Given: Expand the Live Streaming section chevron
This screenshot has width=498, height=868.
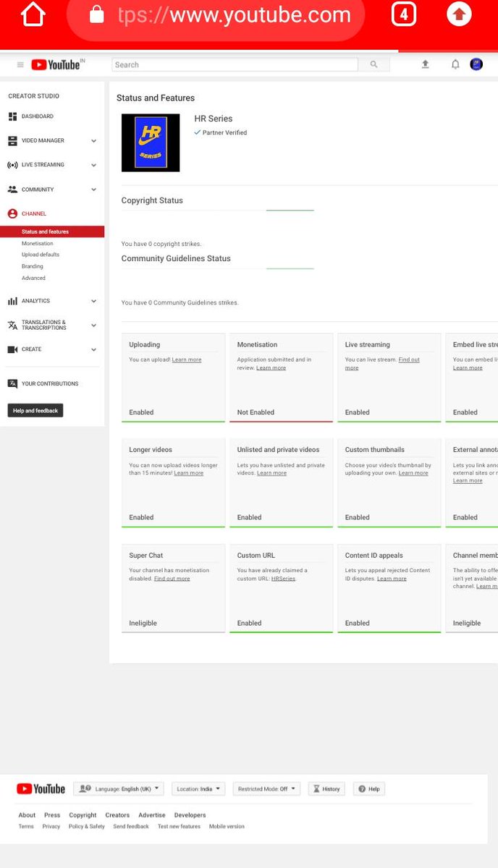Looking at the screenshot, I should click(x=93, y=165).
